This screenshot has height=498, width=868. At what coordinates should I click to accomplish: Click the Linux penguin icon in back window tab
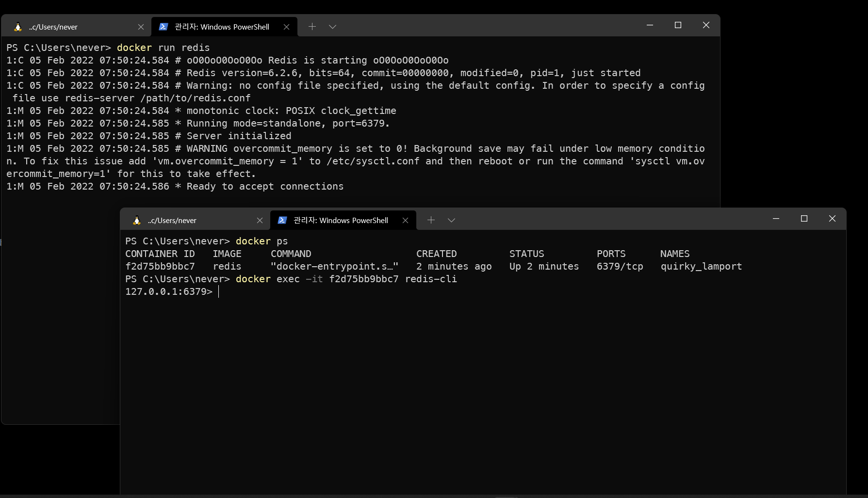[18, 27]
